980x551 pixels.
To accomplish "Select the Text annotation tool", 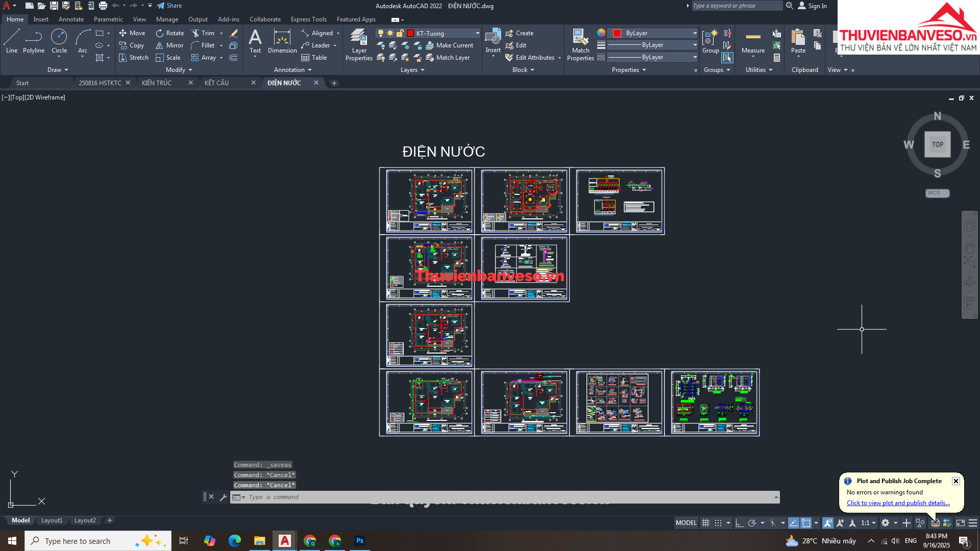I will [x=255, y=41].
